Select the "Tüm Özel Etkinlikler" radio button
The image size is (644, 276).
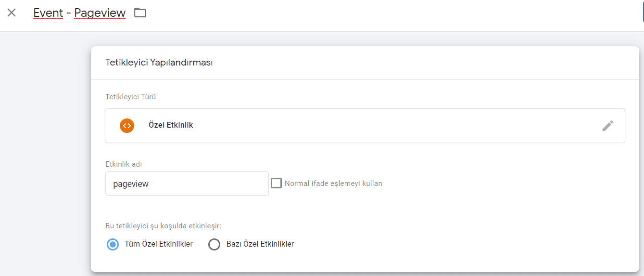tap(113, 244)
